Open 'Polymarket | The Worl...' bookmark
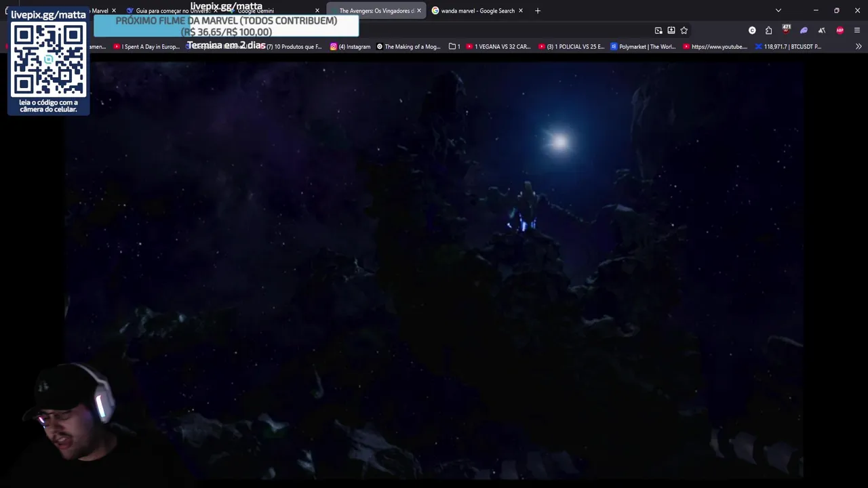 [x=644, y=47]
